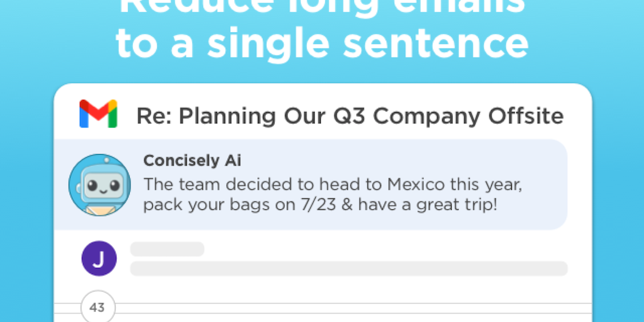Open the long gray message preview bar
Viewport: 644px width, 322px height.
(x=348, y=269)
